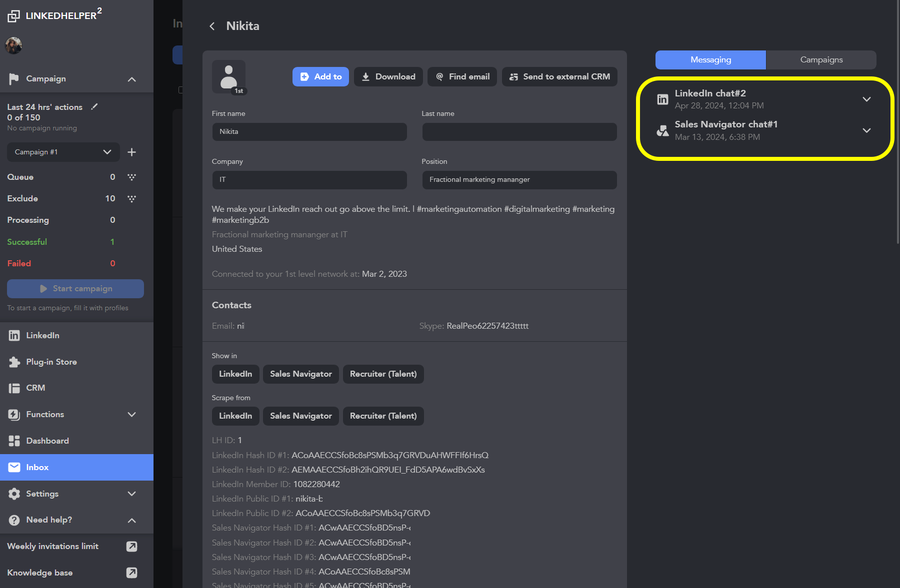Click the pencil icon beside Last 24 hrs' actions
This screenshot has height=588, width=900.
click(x=94, y=106)
